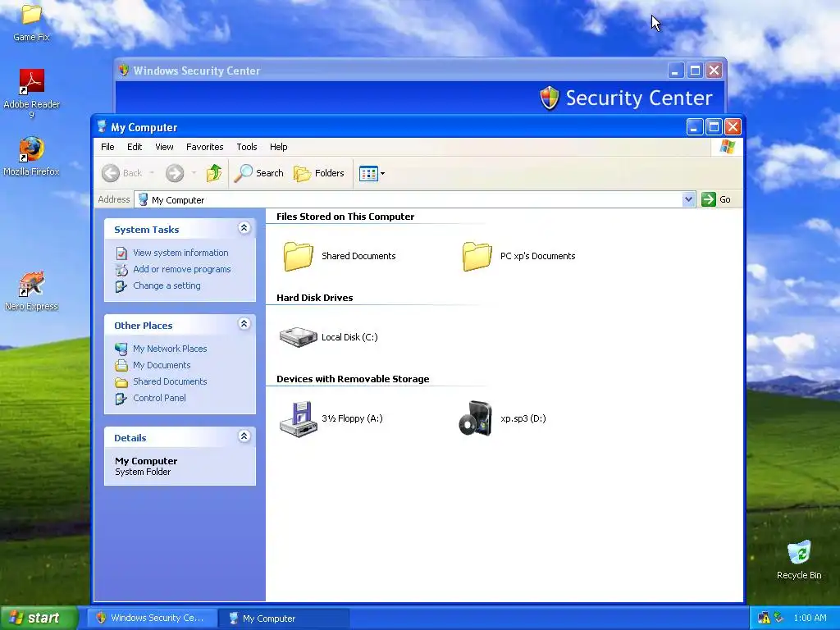
Task: Collapse the Details panel
Action: pyautogui.click(x=244, y=436)
